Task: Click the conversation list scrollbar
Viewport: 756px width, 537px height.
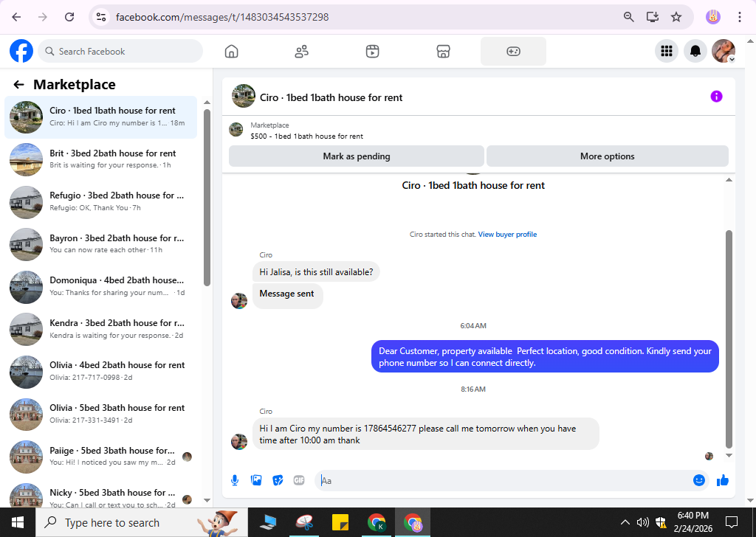Action: (207, 198)
